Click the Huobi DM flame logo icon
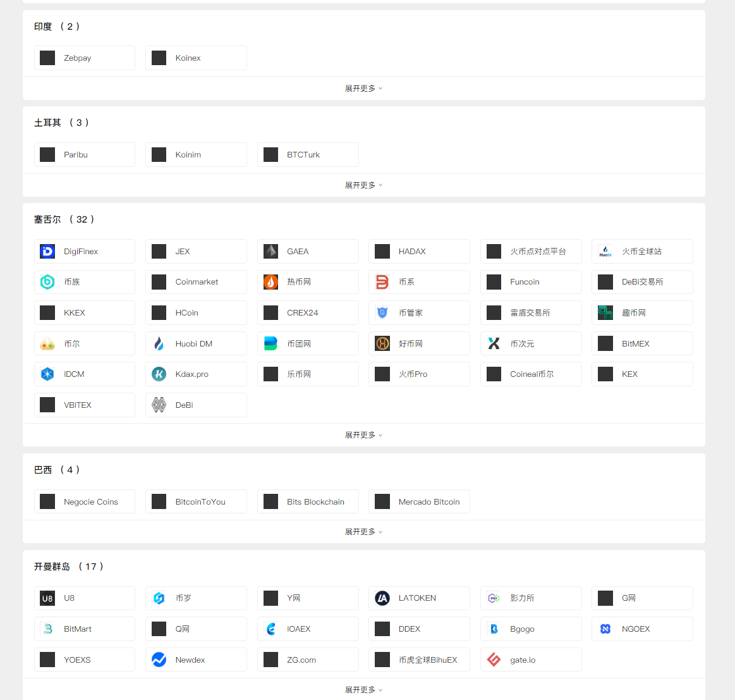The width and height of the screenshot is (735, 700). click(159, 344)
